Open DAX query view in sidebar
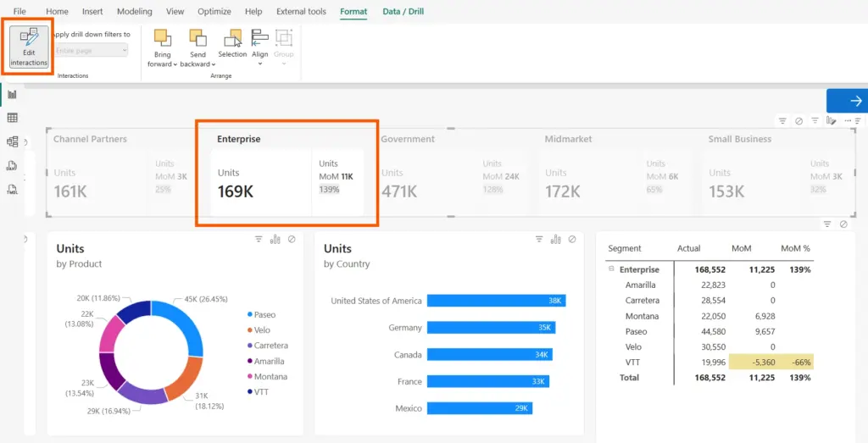 [x=12, y=165]
